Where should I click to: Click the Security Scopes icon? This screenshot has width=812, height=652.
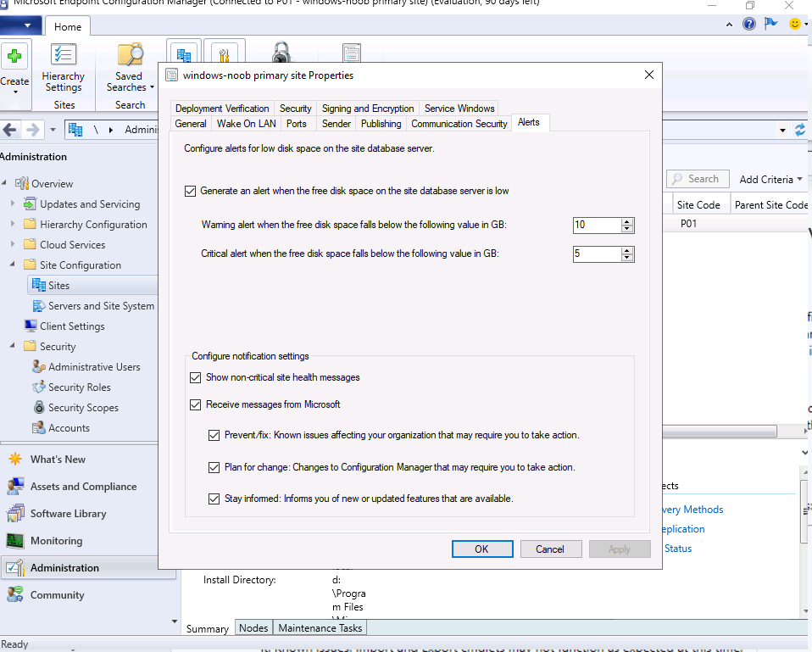coord(39,408)
